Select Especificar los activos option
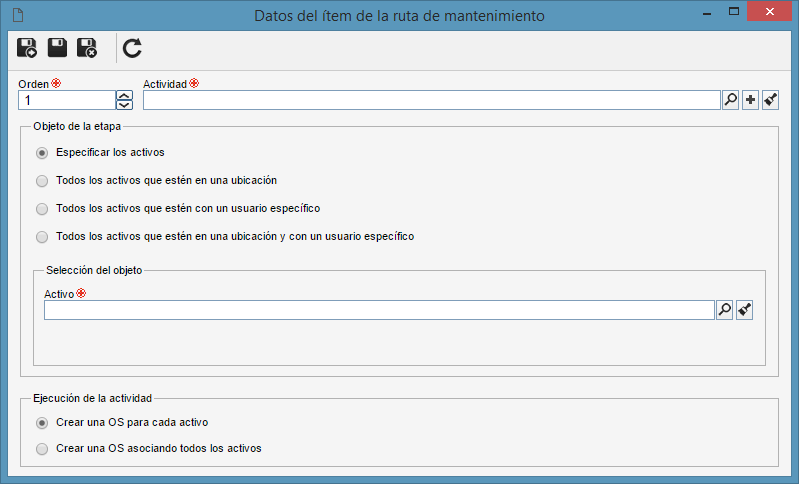The height and width of the screenshot is (484, 799). point(42,153)
